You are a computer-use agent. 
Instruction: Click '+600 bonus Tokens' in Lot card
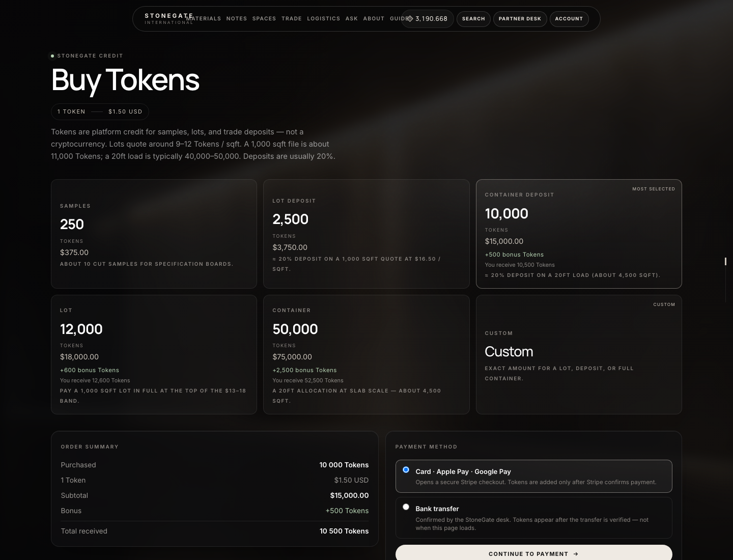click(x=90, y=370)
